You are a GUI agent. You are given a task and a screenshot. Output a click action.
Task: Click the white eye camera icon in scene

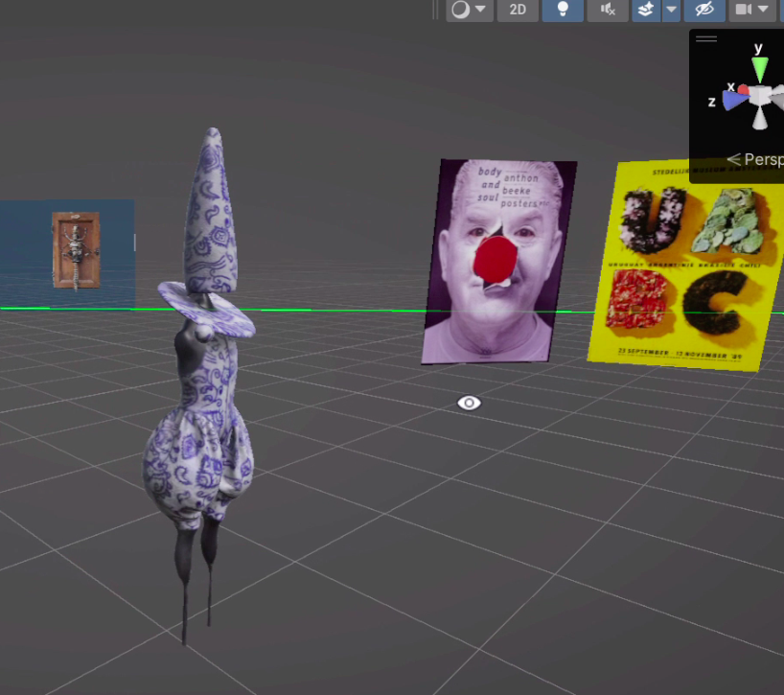pyautogui.click(x=469, y=403)
